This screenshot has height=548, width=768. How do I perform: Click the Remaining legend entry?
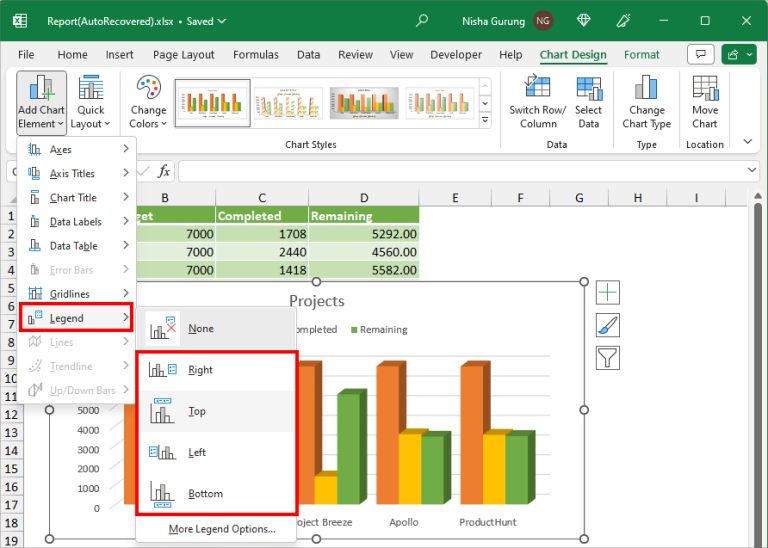click(x=379, y=330)
